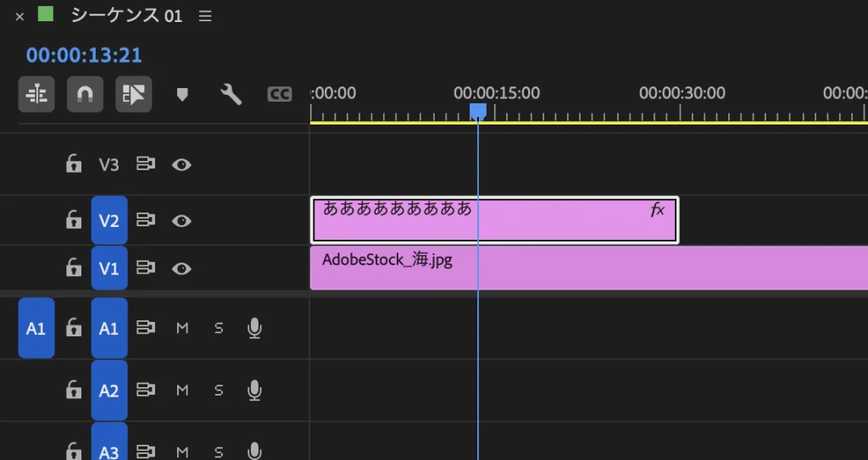Open Timeline display settings wrench
The width and height of the screenshot is (868, 460).
pyautogui.click(x=231, y=94)
